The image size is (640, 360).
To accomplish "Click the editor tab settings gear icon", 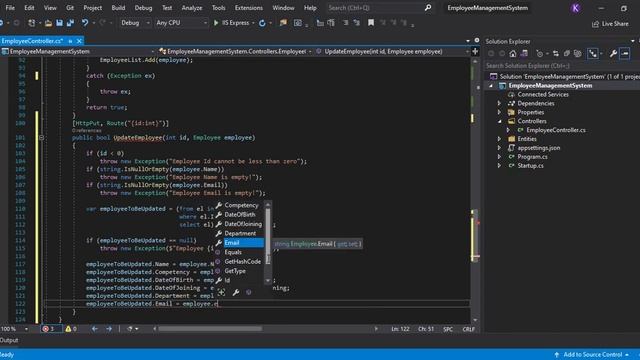I will [x=477, y=40].
